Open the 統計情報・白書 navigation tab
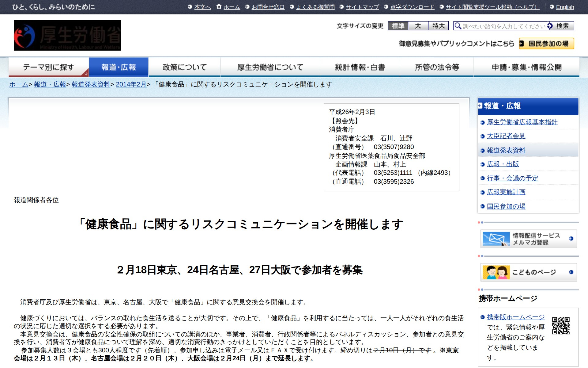The height and width of the screenshot is (368, 588). pyautogui.click(x=360, y=67)
